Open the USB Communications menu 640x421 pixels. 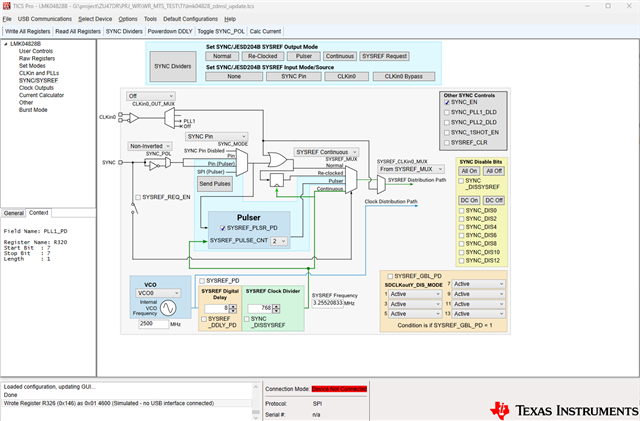(44, 19)
